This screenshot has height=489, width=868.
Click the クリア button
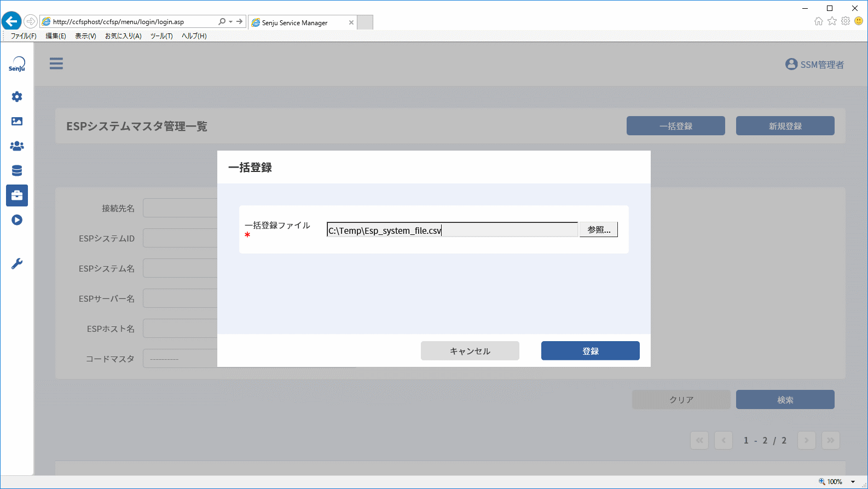(681, 400)
